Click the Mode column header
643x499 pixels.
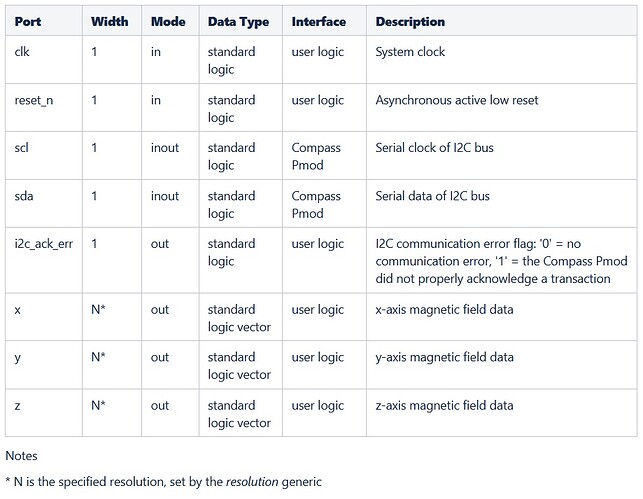168,22
